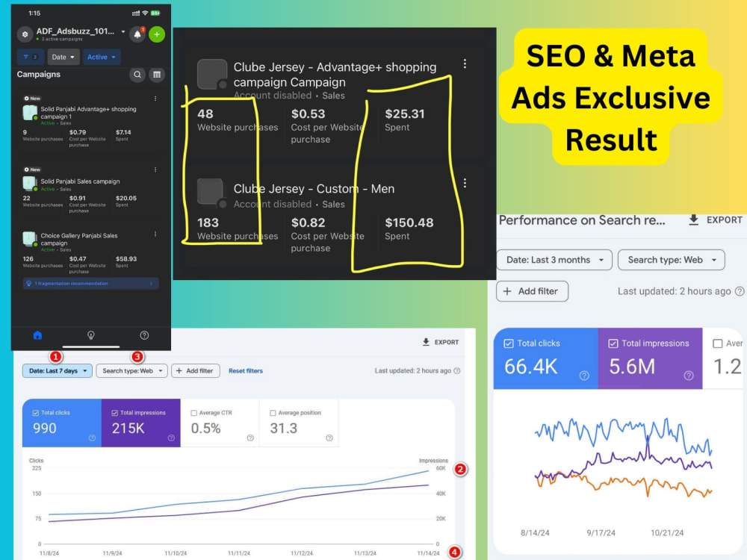
Task: Open small Search type: Web dropdown
Action: click(x=132, y=370)
